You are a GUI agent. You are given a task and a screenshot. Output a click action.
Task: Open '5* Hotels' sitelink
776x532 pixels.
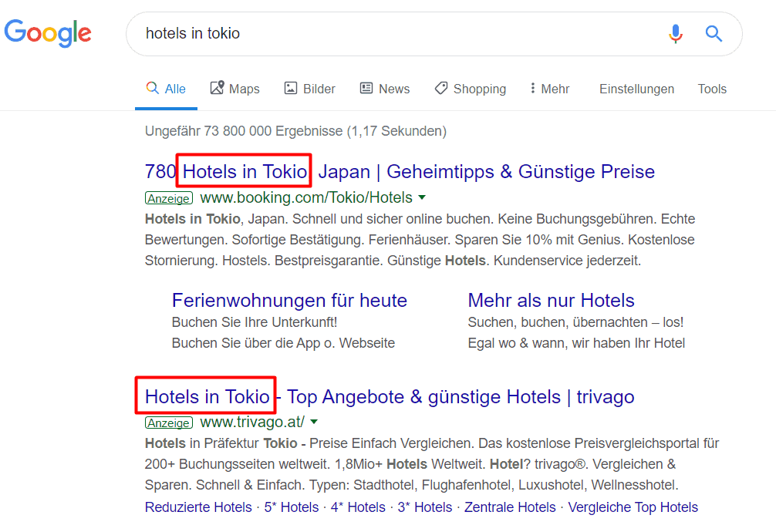pos(291,507)
